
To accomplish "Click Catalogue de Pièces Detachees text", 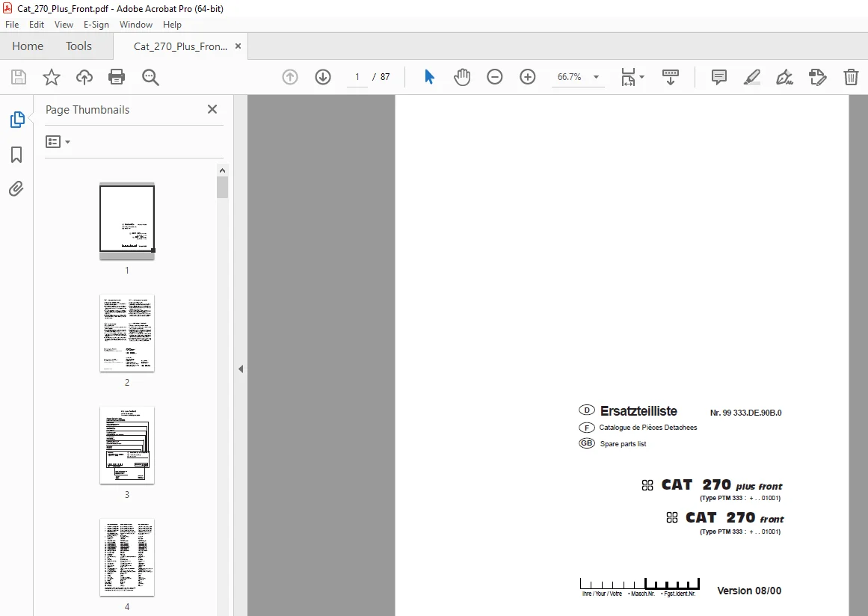I will pyautogui.click(x=647, y=428).
